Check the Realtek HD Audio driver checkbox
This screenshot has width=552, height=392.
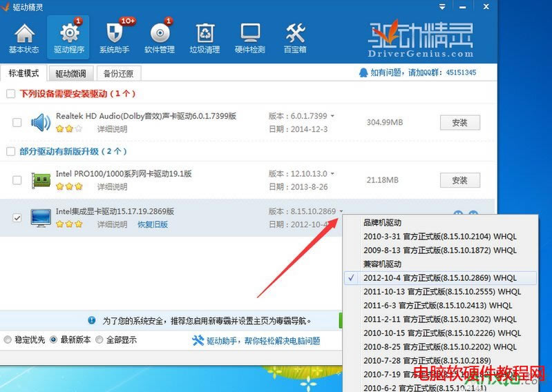pos(17,123)
